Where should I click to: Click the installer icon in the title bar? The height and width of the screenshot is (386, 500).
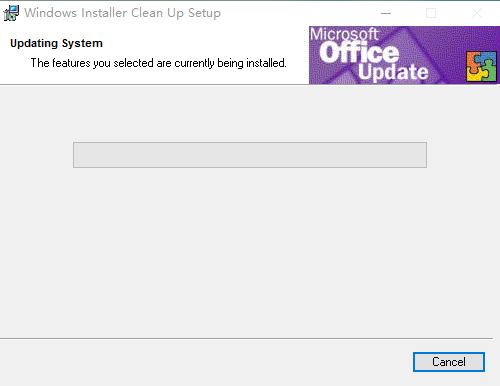click(x=11, y=13)
